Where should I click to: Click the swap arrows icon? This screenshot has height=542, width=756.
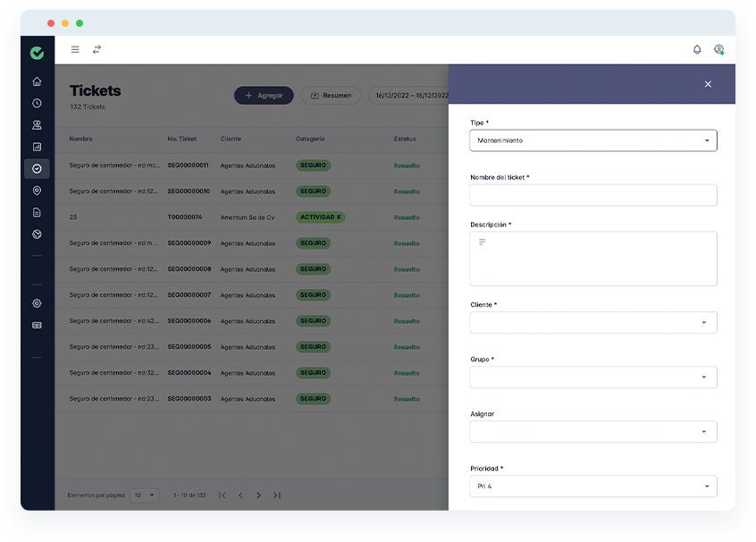(97, 49)
